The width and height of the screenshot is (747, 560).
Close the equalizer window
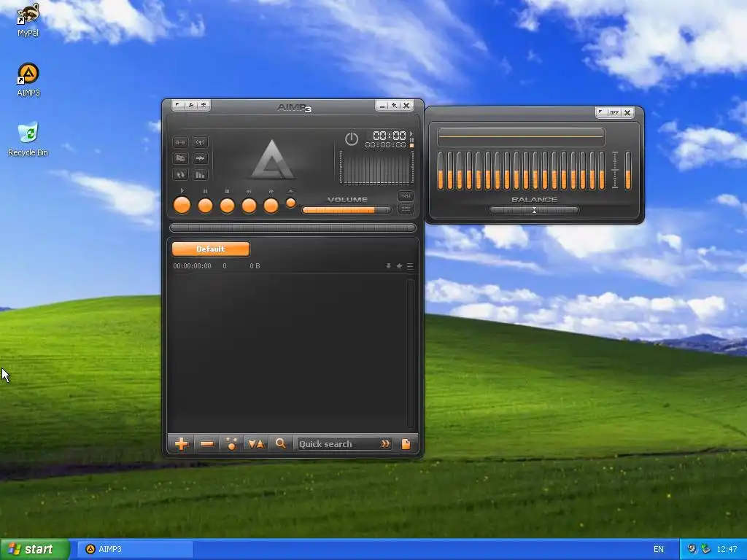point(627,113)
